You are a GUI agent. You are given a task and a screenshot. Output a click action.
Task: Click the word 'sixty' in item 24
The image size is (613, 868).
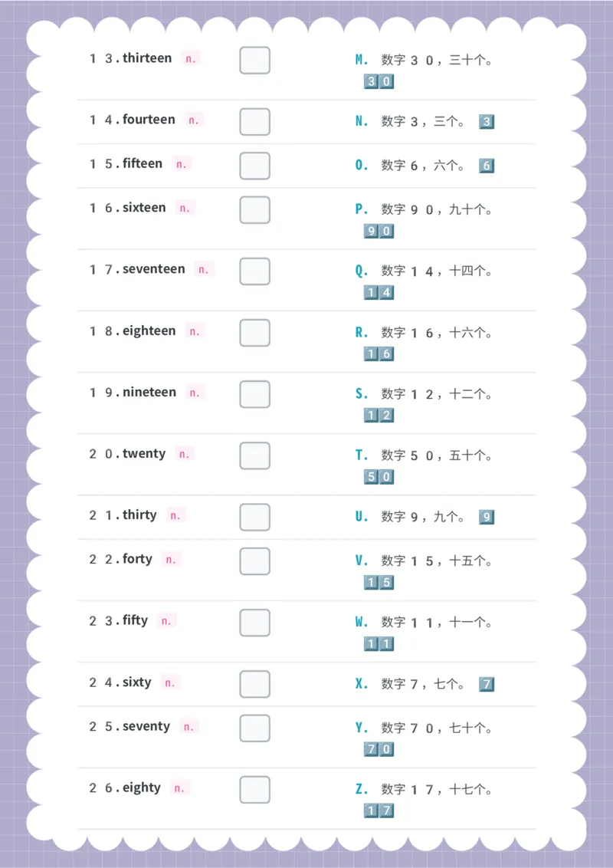pyautogui.click(x=137, y=682)
